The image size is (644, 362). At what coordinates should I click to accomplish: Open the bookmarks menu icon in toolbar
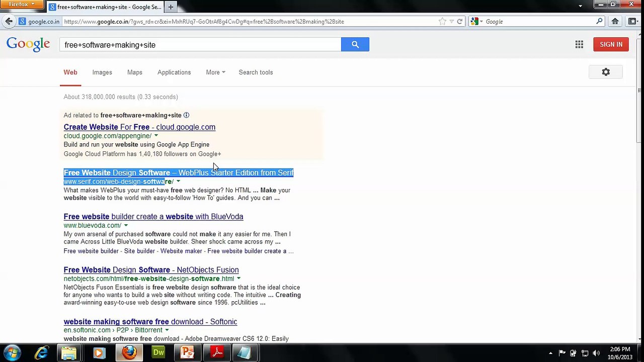pyautogui.click(x=632, y=22)
